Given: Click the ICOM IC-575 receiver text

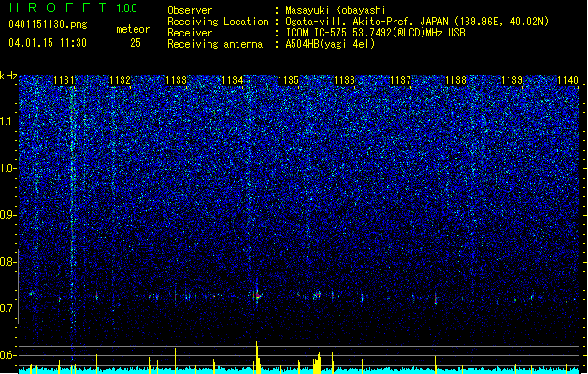Looking at the screenshot, I should [375, 33].
